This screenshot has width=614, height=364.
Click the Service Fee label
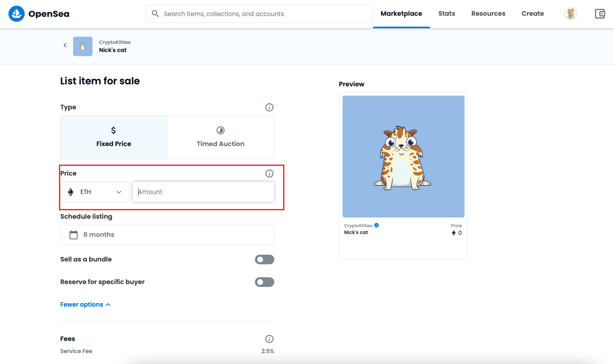(x=76, y=351)
